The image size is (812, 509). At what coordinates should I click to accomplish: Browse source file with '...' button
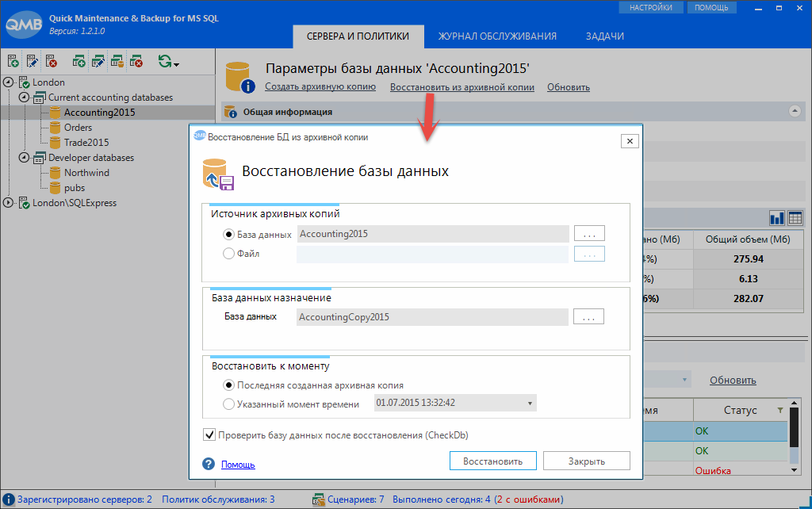pos(589,254)
